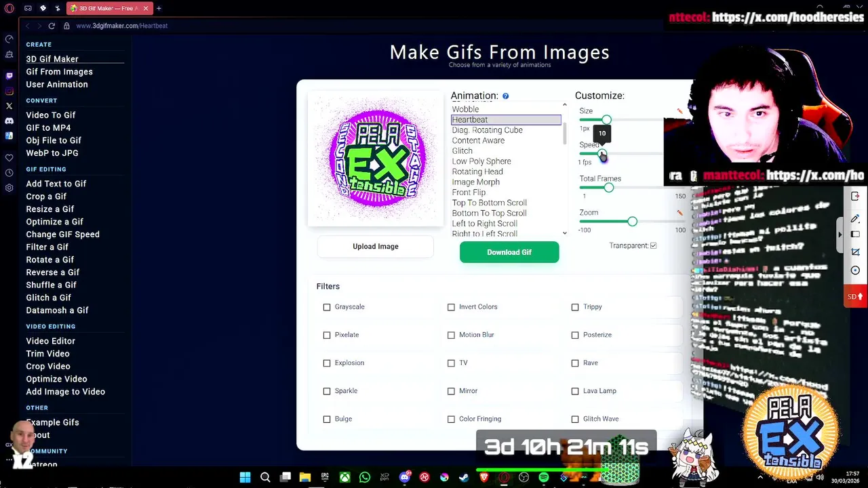
Task: Enable the Posterize filter
Action: 575,335
